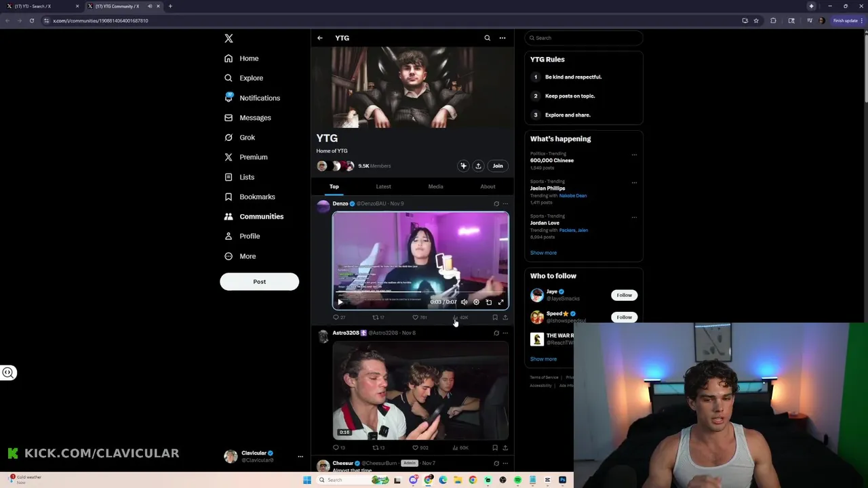Image resolution: width=868 pixels, height=488 pixels.
Task: Open Photoshop from the taskbar
Action: click(x=562, y=480)
